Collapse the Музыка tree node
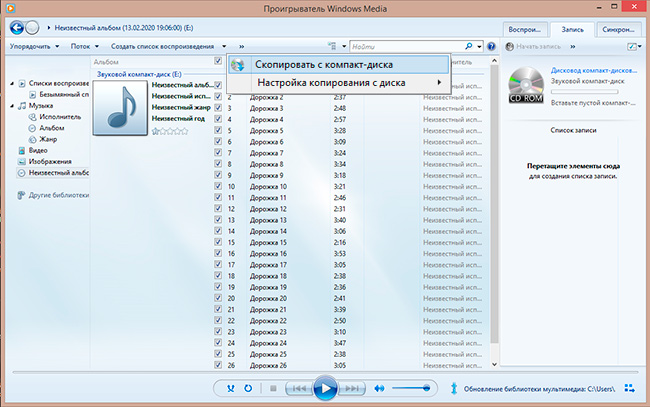The image size is (650, 407). pos(12,106)
